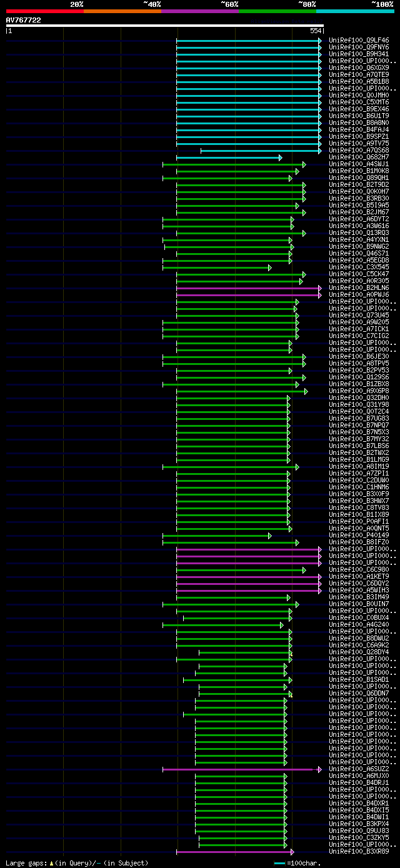Select the UniRef100_A9TV75 label
400x868 pixels.
[359, 144]
